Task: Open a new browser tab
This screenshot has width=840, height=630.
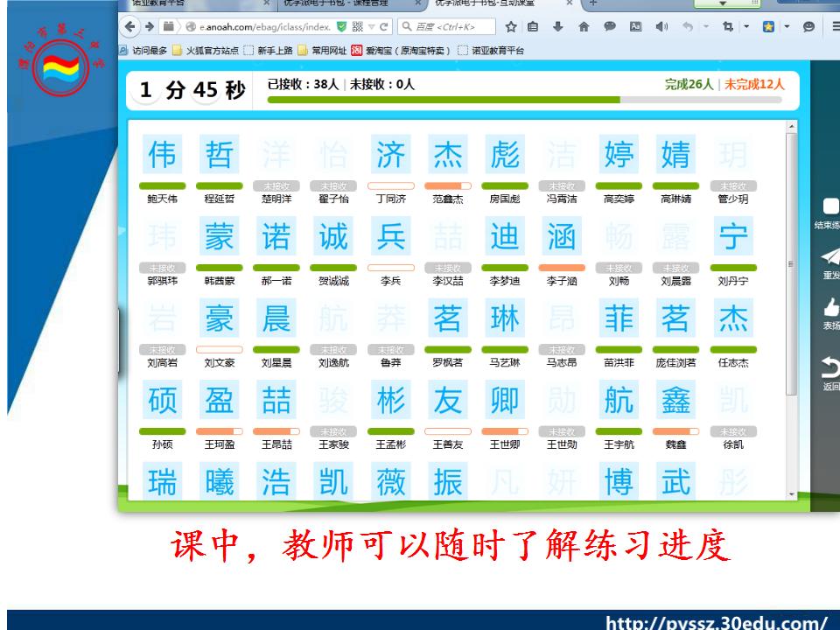Action: coord(591,3)
